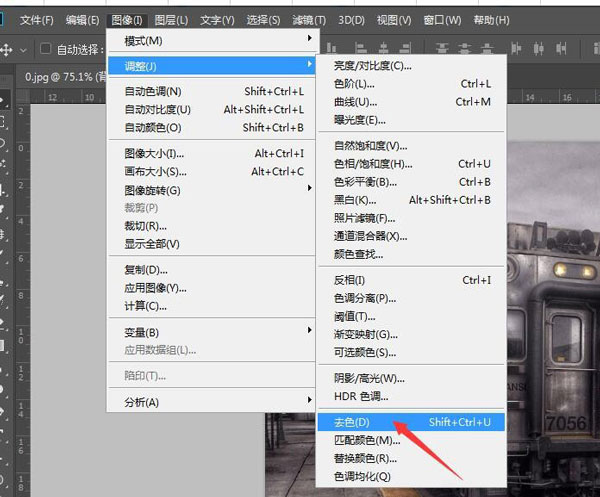Open the 选择(S) menu
This screenshot has height=497, width=600.
(263, 20)
